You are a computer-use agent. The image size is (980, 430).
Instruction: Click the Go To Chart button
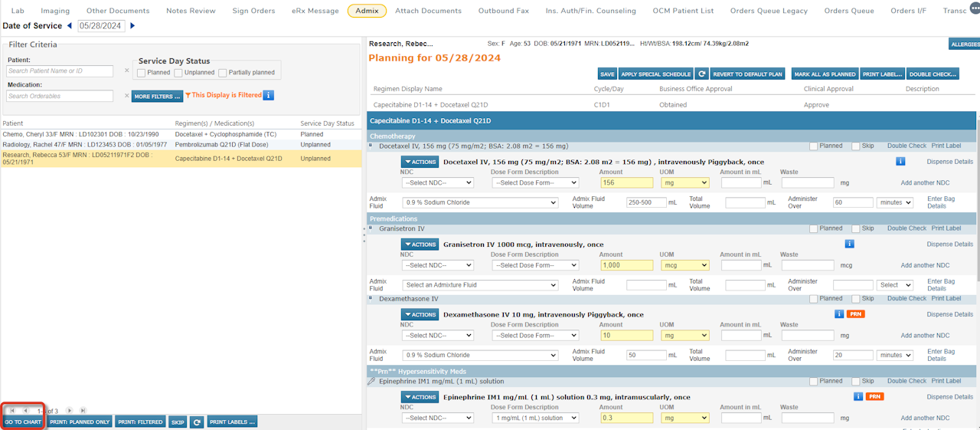coord(23,422)
